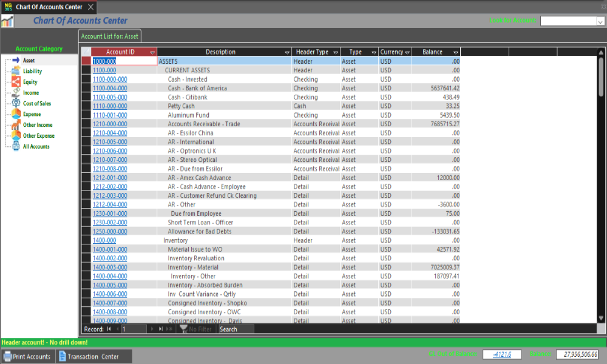Open account link 1100-004-000
607x364 pixels.
tap(110, 88)
